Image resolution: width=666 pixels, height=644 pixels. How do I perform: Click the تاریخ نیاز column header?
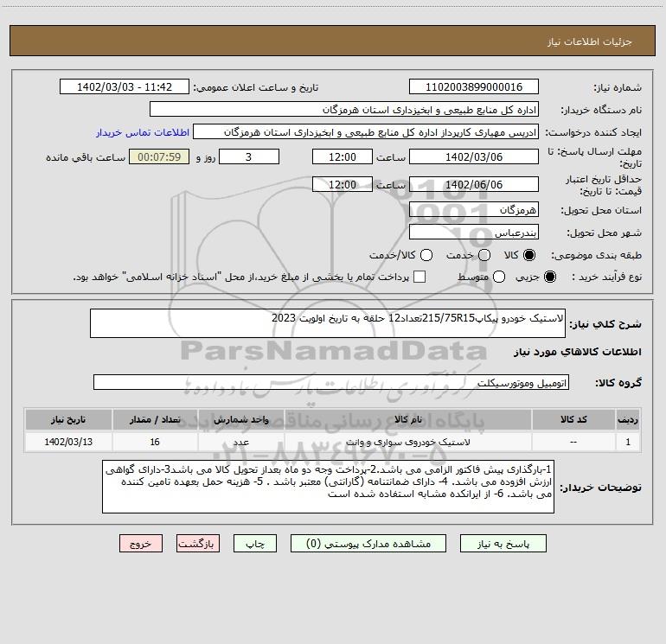pyautogui.click(x=68, y=419)
